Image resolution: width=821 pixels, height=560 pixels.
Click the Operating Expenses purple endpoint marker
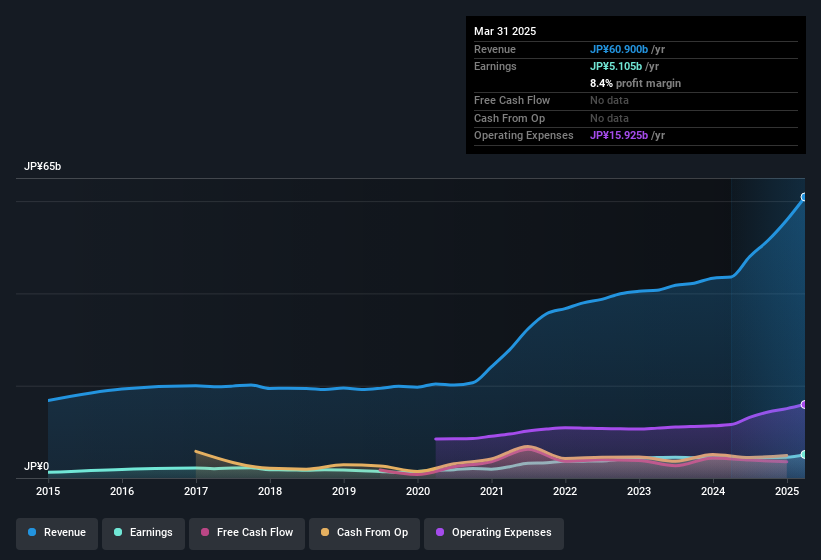804,405
